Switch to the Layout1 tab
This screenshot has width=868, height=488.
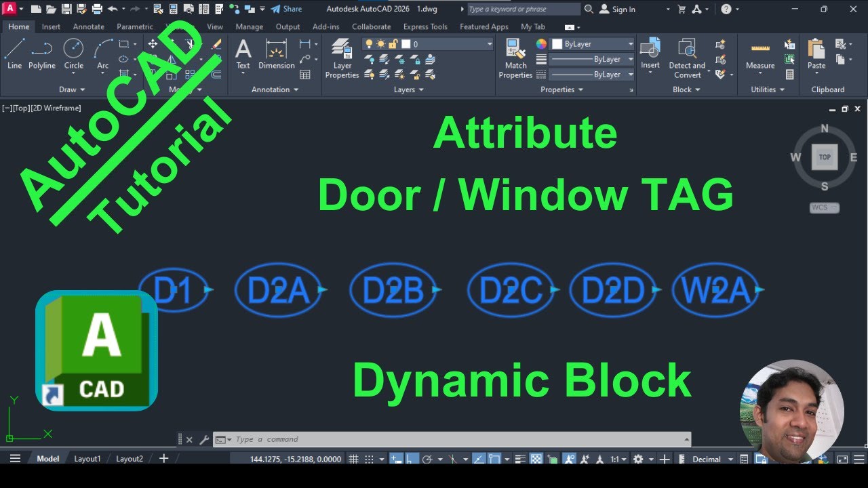[x=87, y=459]
